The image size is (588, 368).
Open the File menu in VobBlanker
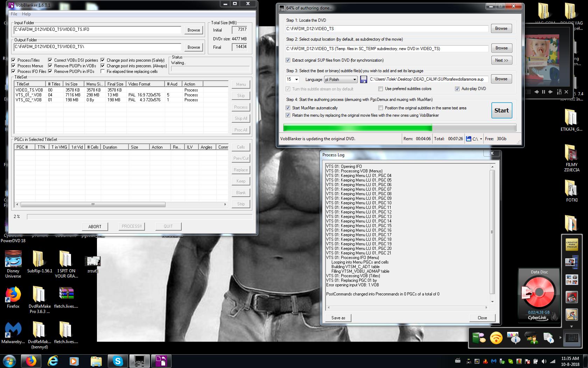(14, 14)
